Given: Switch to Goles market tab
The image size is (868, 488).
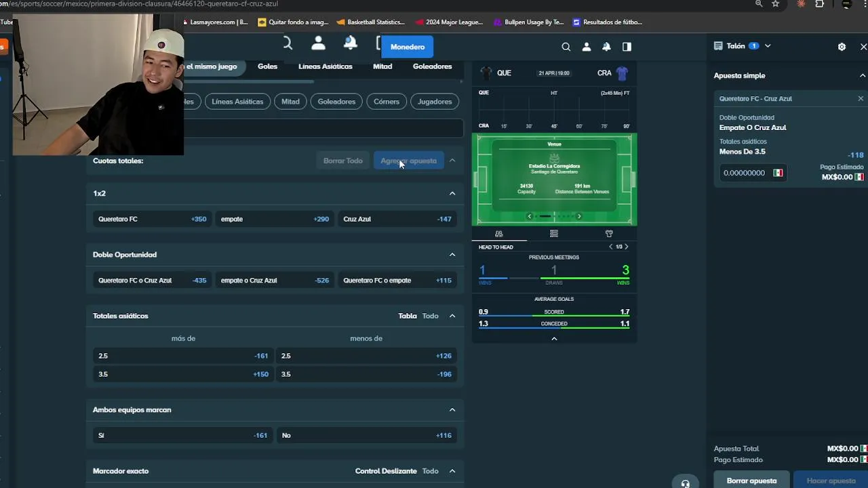Looking at the screenshot, I should [x=267, y=66].
